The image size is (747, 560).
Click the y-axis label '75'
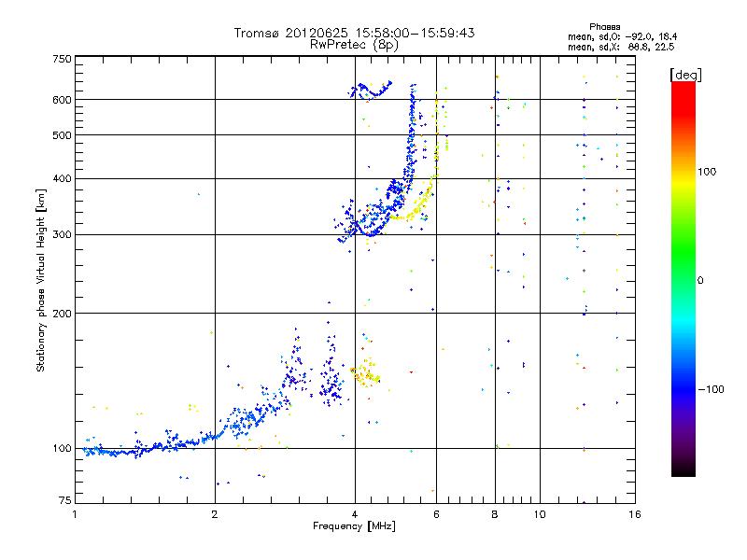(65, 500)
